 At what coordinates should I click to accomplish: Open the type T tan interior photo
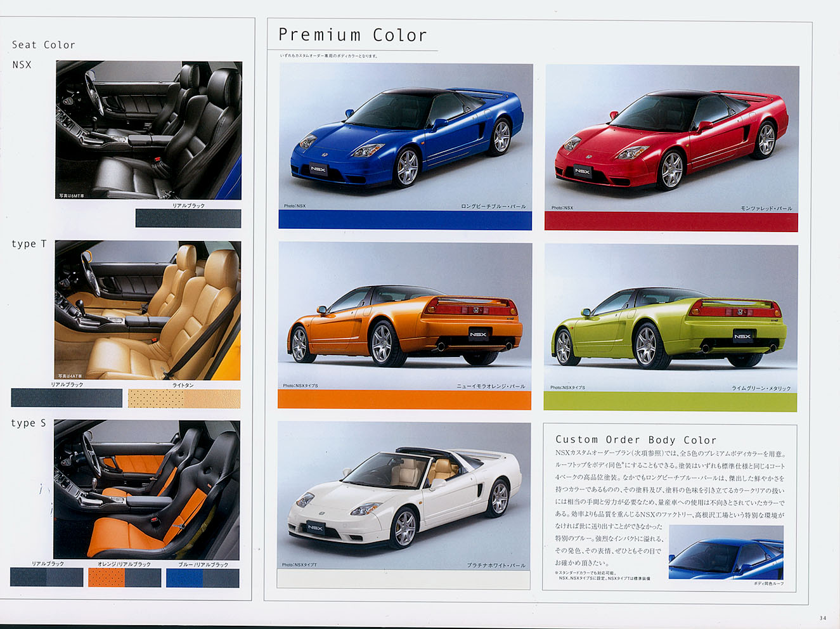[x=148, y=311]
